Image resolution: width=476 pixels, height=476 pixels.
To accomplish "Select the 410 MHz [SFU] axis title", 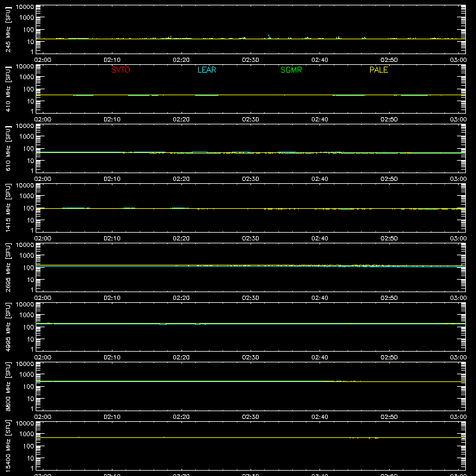I will (x=8, y=89).
